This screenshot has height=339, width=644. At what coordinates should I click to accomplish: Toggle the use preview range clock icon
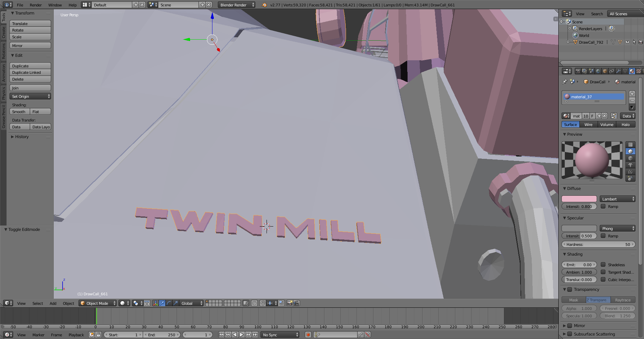point(92,335)
